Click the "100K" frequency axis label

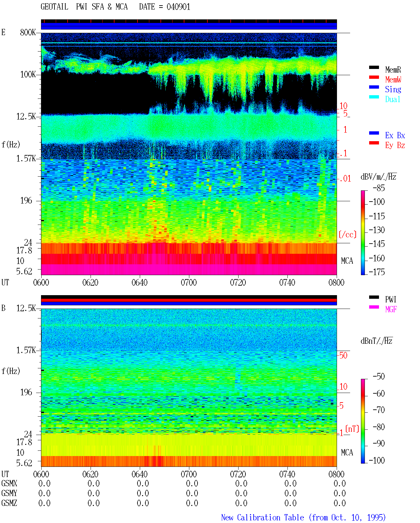point(28,75)
